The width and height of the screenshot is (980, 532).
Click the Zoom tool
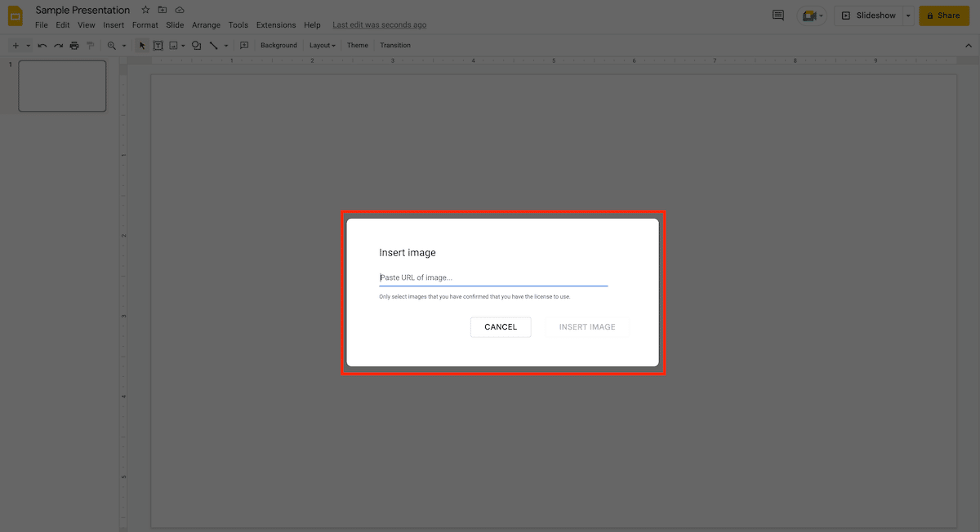[x=112, y=45]
